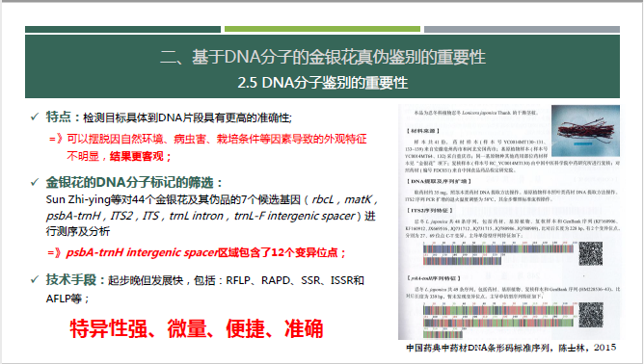Click the 【材料来源】 heading in the scanned page
Screen dimensions: 644x364
pos(423,131)
